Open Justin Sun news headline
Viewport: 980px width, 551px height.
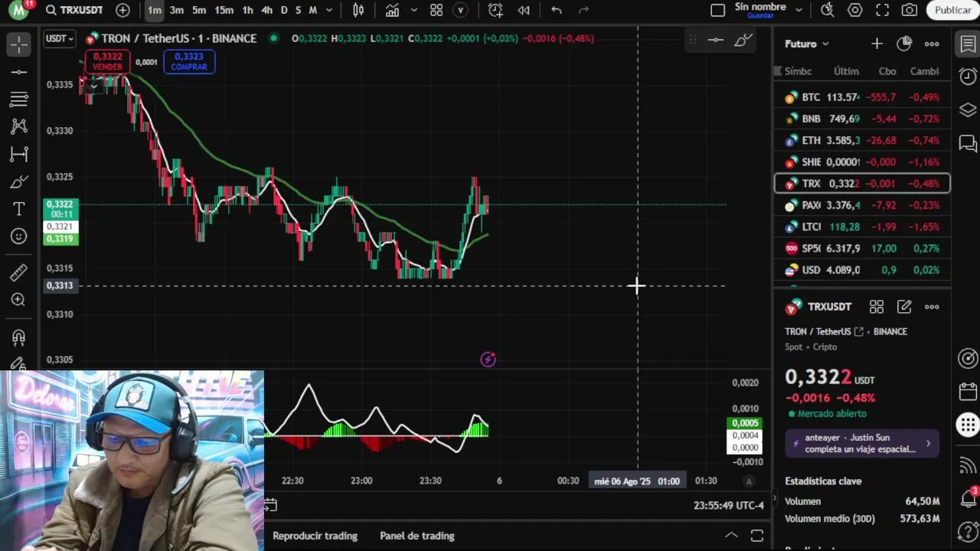coord(862,443)
